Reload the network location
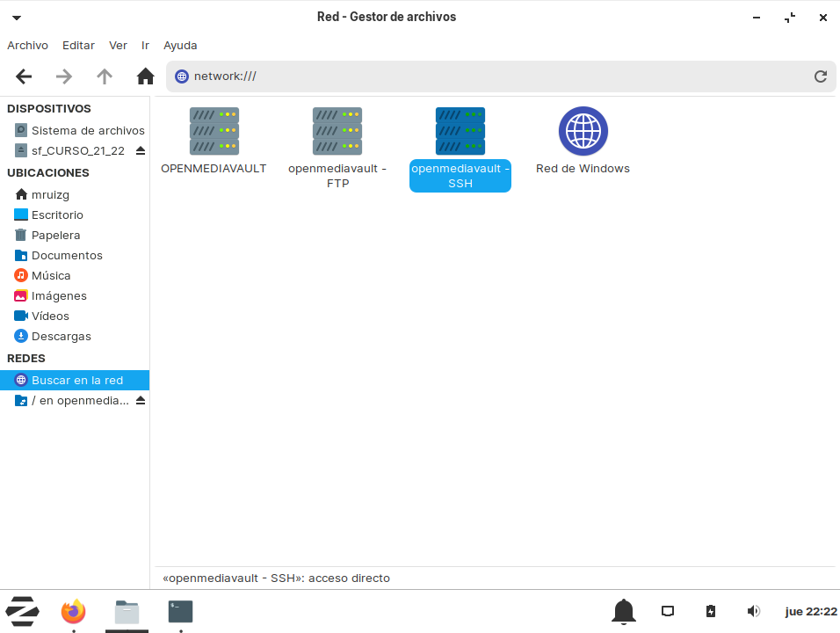This screenshot has height=633, width=840. [820, 76]
